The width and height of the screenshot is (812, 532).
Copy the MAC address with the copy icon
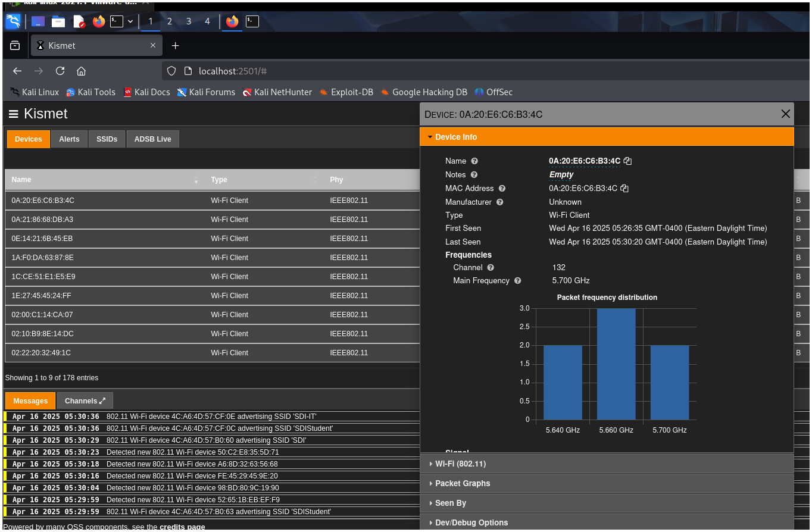click(x=624, y=189)
